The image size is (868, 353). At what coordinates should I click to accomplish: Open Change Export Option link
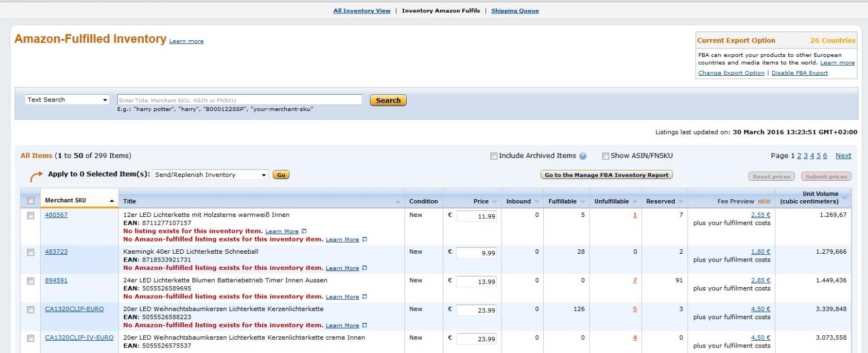[x=732, y=73]
